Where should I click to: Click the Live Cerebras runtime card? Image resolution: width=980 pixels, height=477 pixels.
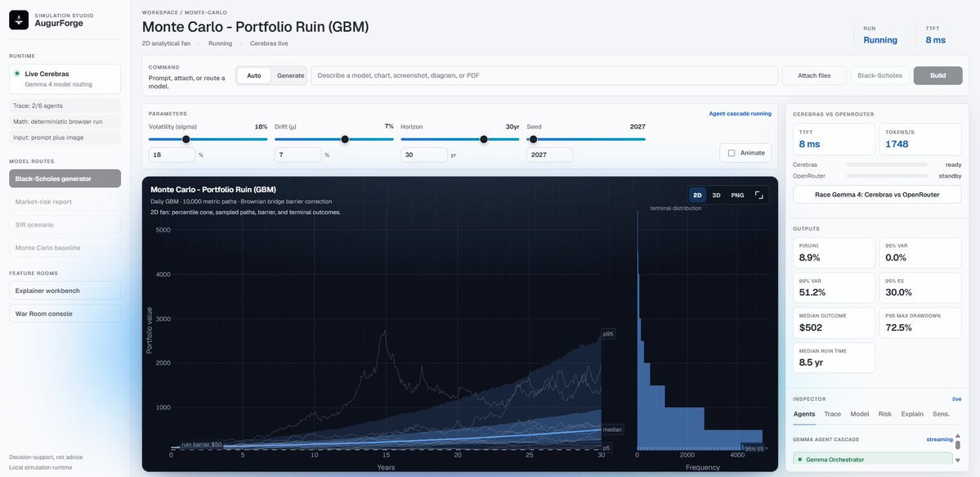coord(65,79)
